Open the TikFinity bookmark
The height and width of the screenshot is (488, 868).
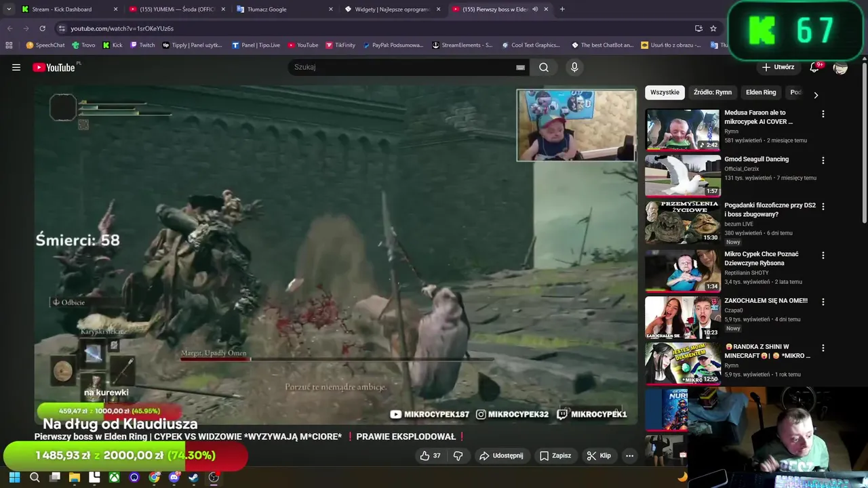coord(340,45)
